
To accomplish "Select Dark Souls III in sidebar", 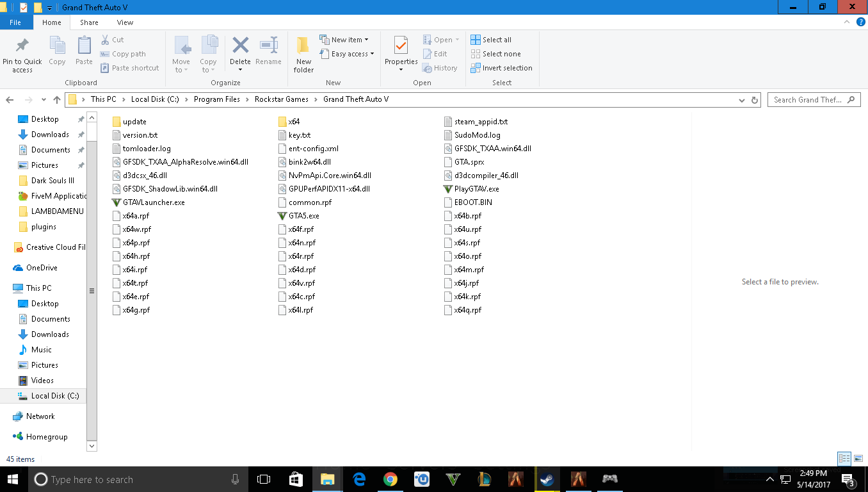I will pyautogui.click(x=46, y=181).
